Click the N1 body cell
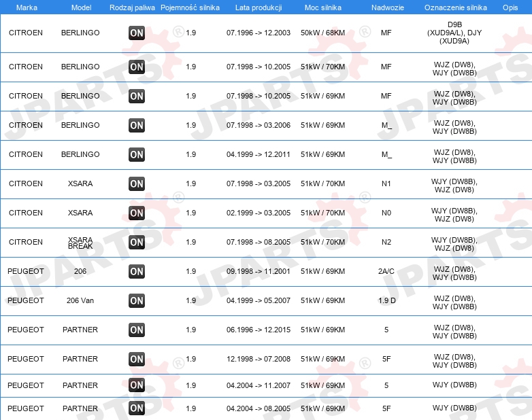 [386, 183]
